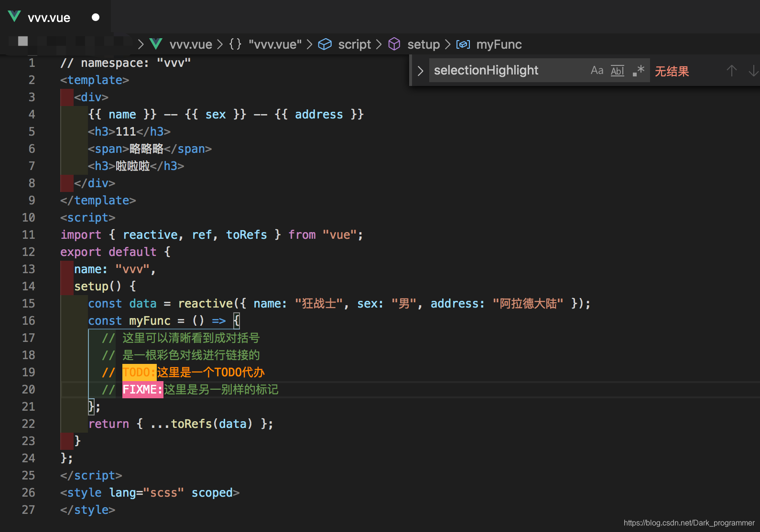Click toRefs(data) on line 22
Image resolution: width=760 pixels, height=532 pixels.
[212, 424]
